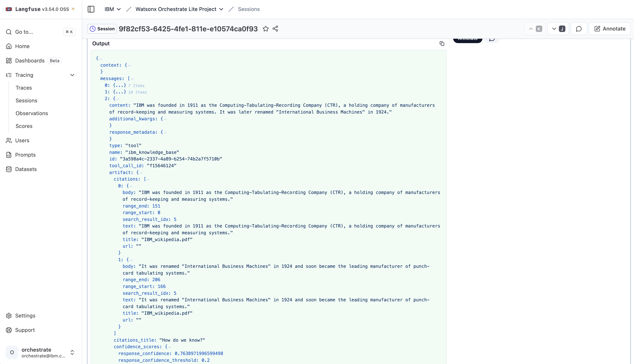Go to next session with J button
This screenshot has height=364, width=634.
[x=558, y=29]
